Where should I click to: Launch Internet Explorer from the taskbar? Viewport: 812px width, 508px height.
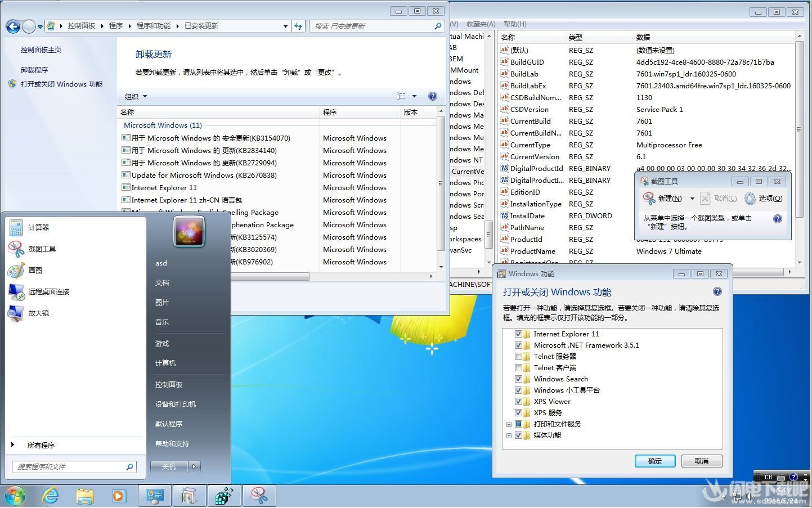pos(51,496)
